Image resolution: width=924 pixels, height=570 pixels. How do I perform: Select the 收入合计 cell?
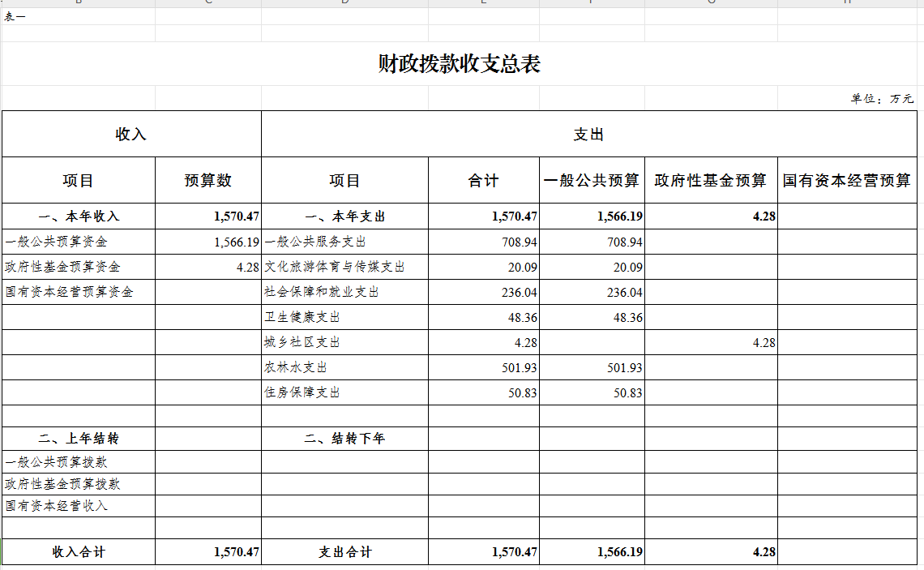(79, 551)
